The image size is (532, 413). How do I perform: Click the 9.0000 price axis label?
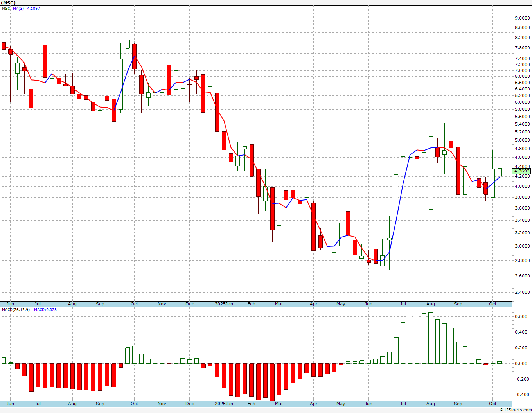[523, 18]
